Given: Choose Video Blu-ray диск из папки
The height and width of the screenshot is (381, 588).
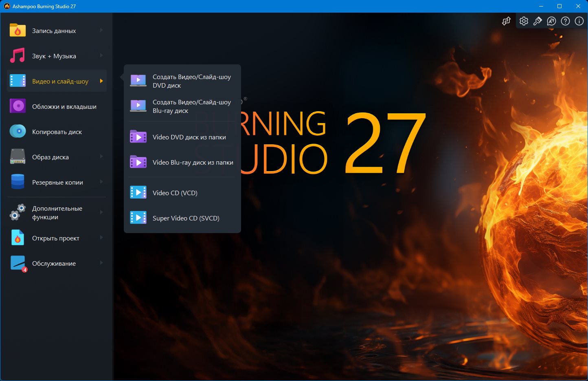Looking at the screenshot, I should pyautogui.click(x=193, y=163).
